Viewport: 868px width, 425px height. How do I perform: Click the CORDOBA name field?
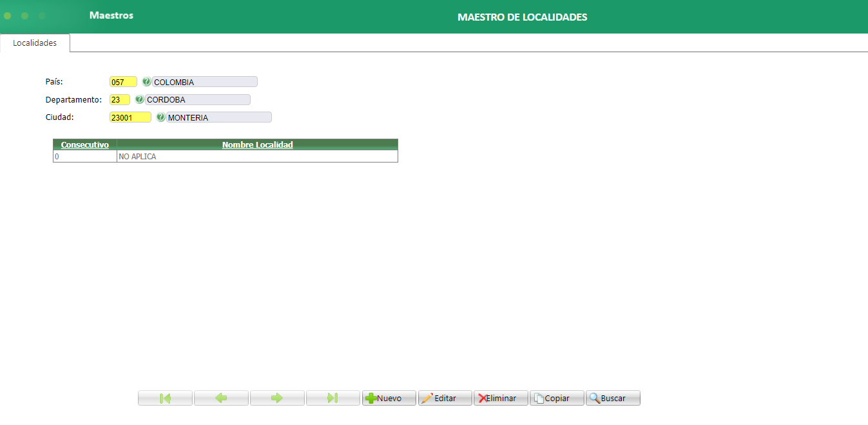[x=198, y=100]
